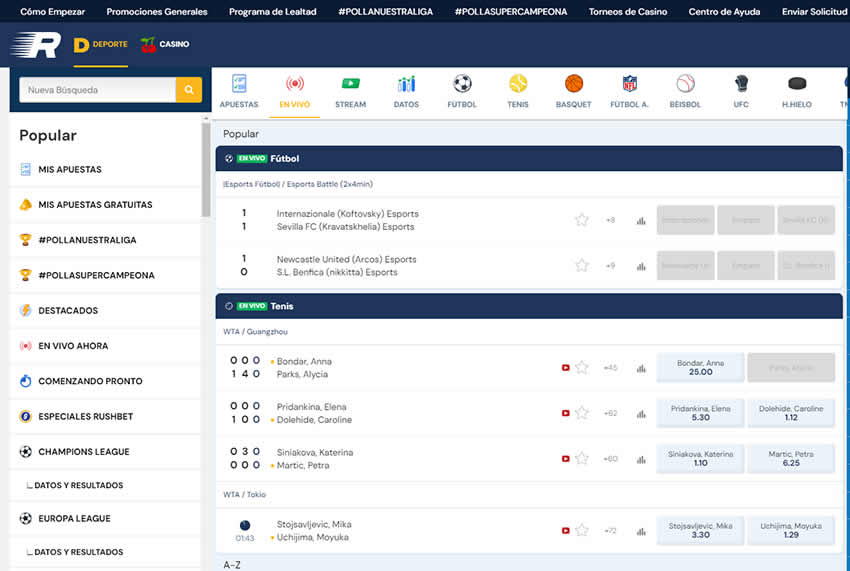Watch stream for Siniakova vs Martic

(x=565, y=459)
